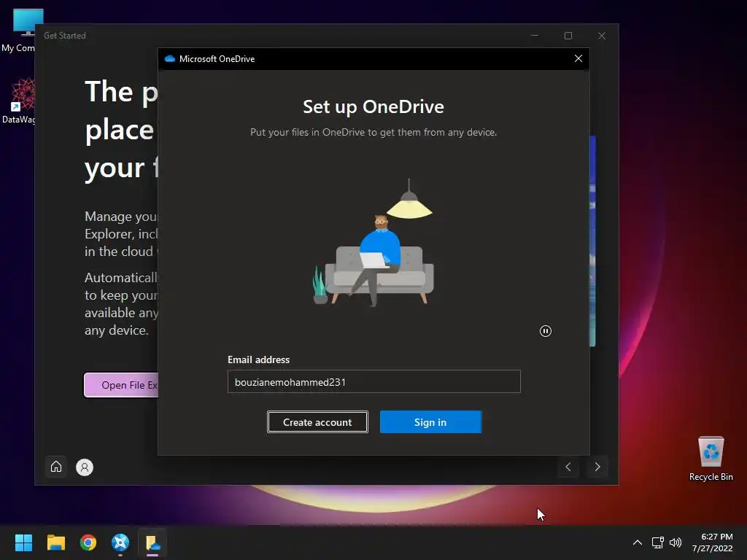Open the blue pinwheel app on the taskbar
Screen dimensions: 747x560
click(120, 542)
